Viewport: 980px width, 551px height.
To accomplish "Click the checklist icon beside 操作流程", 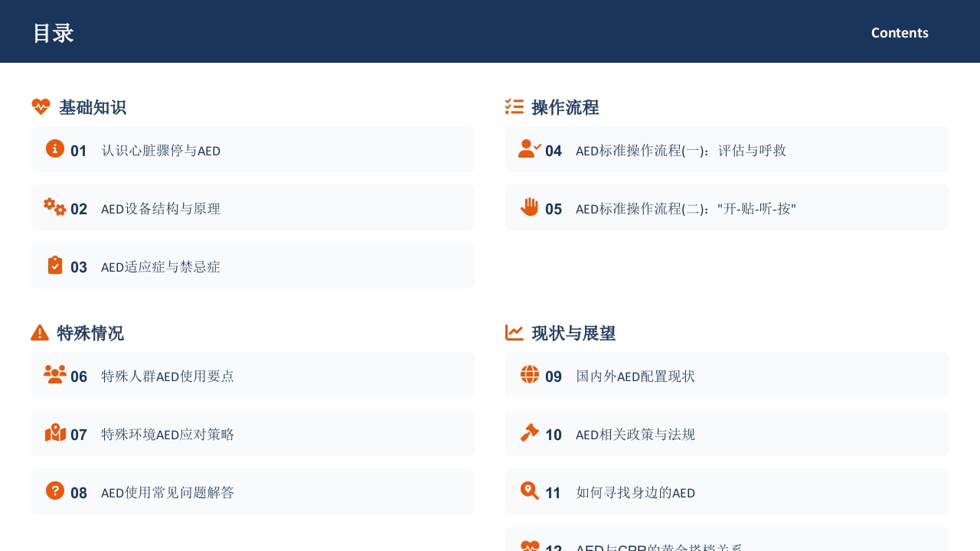I will pyautogui.click(x=514, y=107).
